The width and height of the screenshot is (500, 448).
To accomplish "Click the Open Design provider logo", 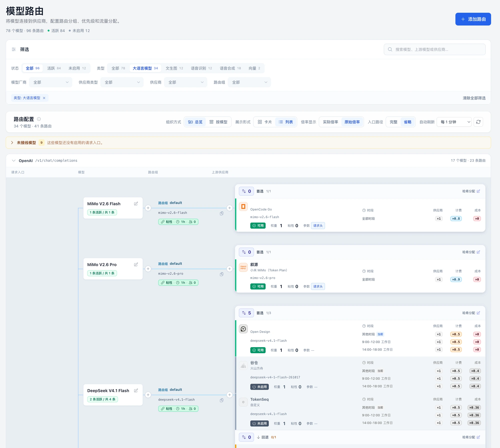I will pos(243,329).
